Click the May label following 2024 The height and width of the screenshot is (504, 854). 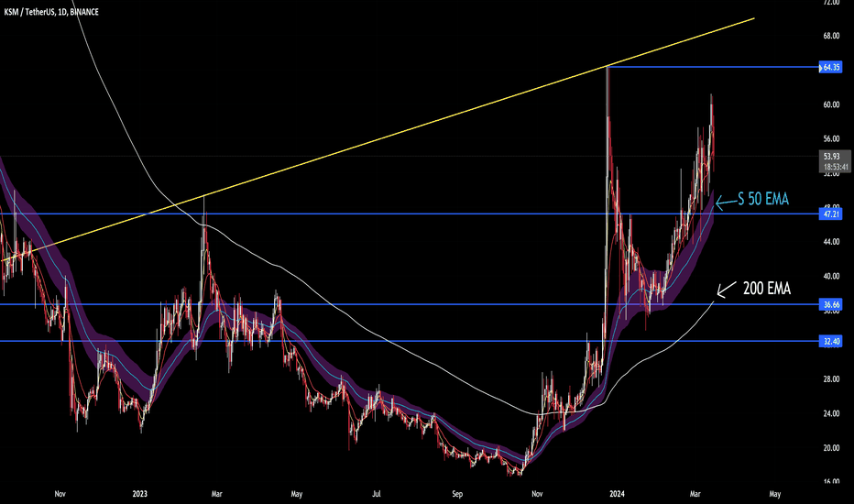tap(774, 494)
